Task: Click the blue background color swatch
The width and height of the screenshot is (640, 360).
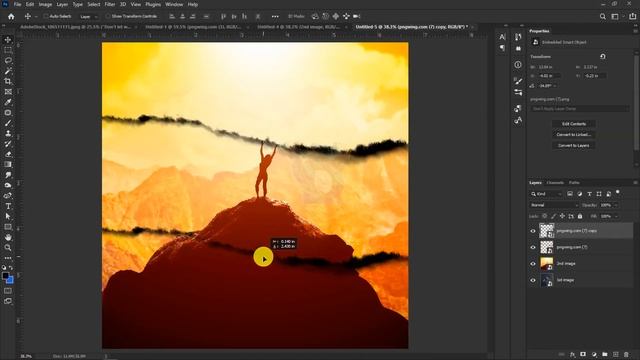Action: pos(10,281)
